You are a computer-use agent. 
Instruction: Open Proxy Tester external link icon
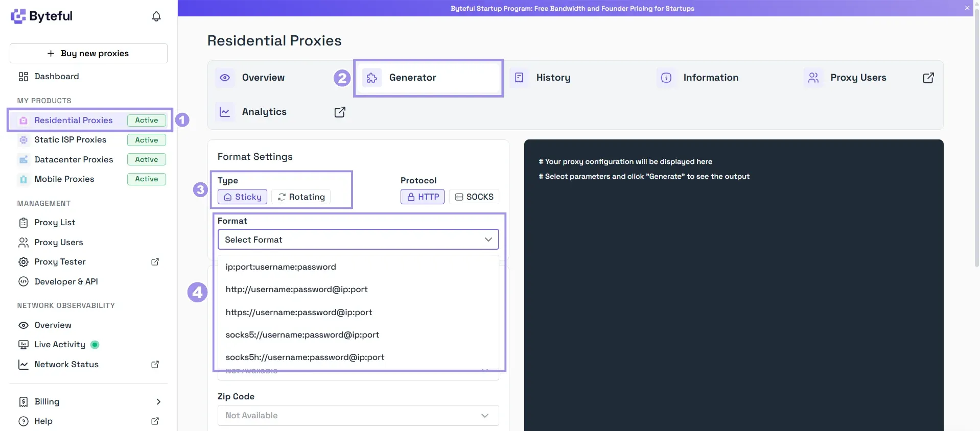(155, 262)
